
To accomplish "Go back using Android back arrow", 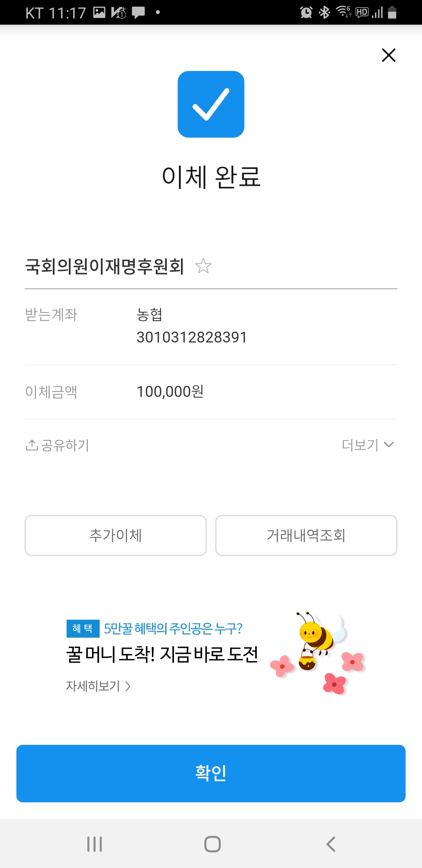I will (x=331, y=844).
